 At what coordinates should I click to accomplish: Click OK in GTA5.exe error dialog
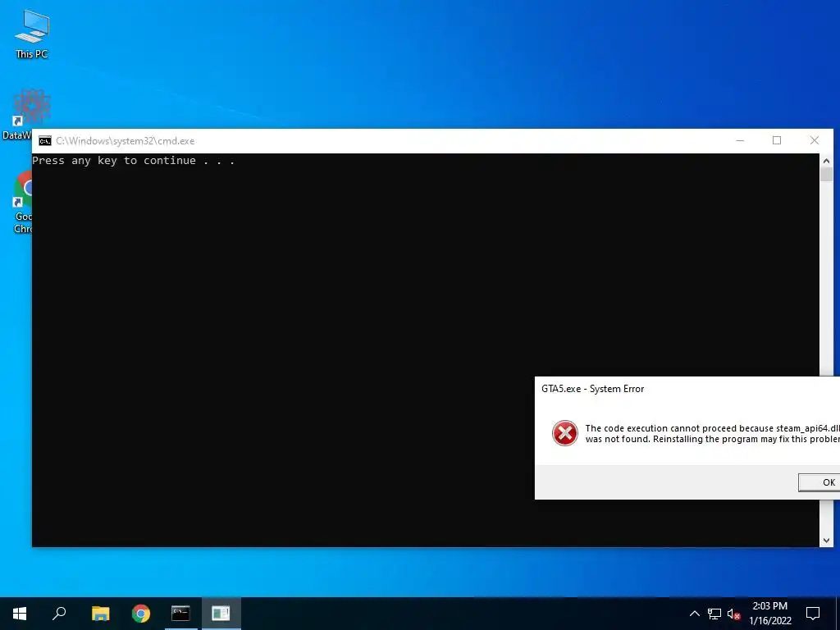click(819, 482)
